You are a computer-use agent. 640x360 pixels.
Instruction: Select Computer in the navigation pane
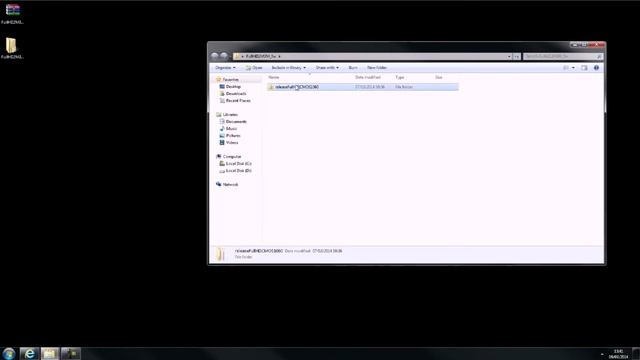[232, 157]
